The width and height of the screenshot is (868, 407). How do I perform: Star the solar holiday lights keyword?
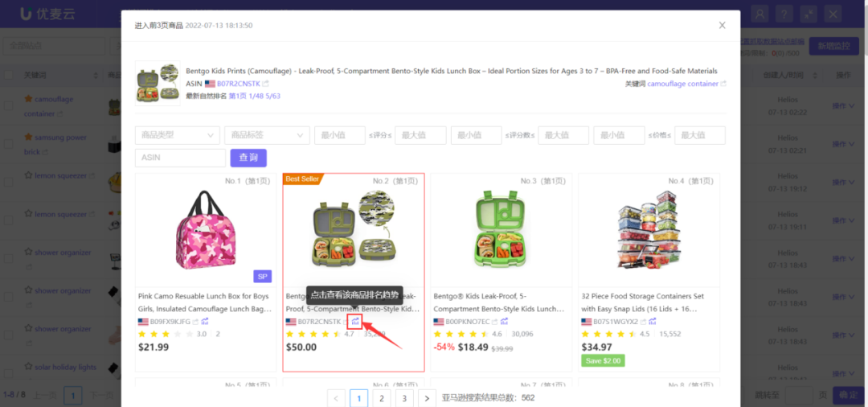[x=27, y=367]
